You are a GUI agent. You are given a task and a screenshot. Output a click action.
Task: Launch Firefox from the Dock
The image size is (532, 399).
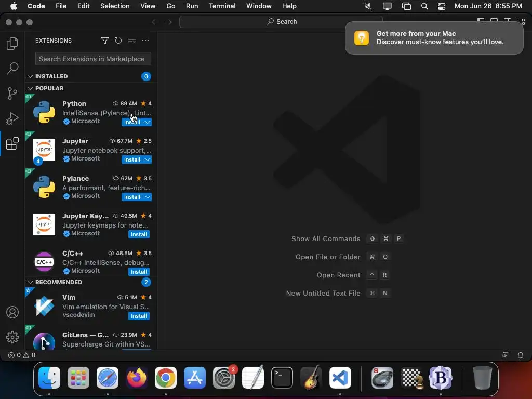pyautogui.click(x=137, y=378)
